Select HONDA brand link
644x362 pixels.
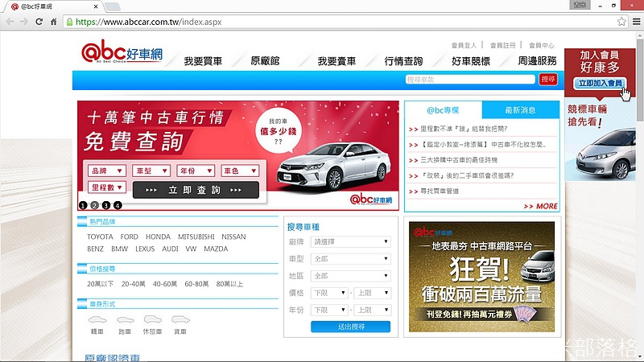158,237
